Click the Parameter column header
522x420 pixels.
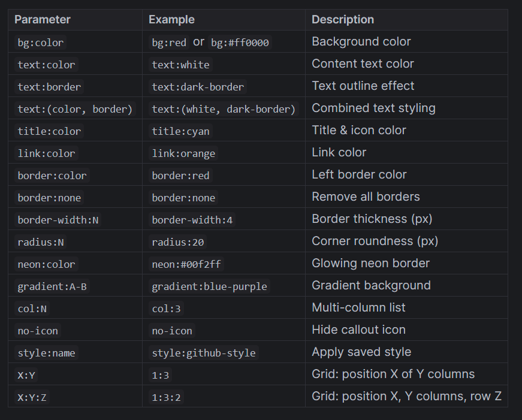[43, 20]
